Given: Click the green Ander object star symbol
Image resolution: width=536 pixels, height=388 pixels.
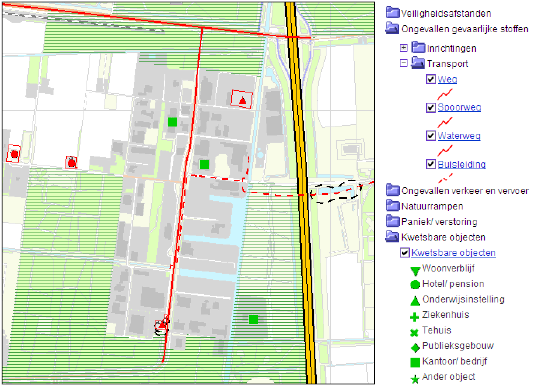Looking at the screenshot, I should click(415, 379).
